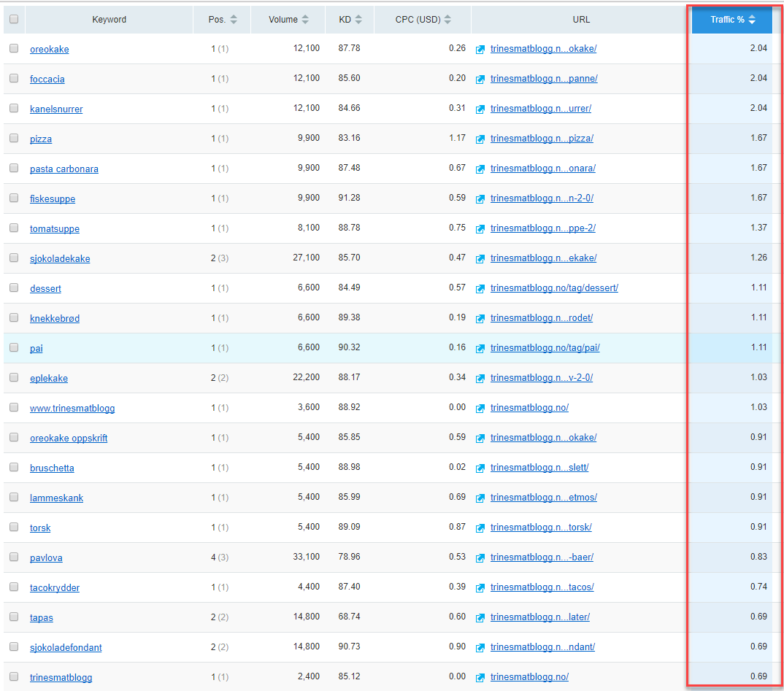Tick the checkbox beside tomatsuppe
Viewport: 784px width, 691px height.
[14, 228]
